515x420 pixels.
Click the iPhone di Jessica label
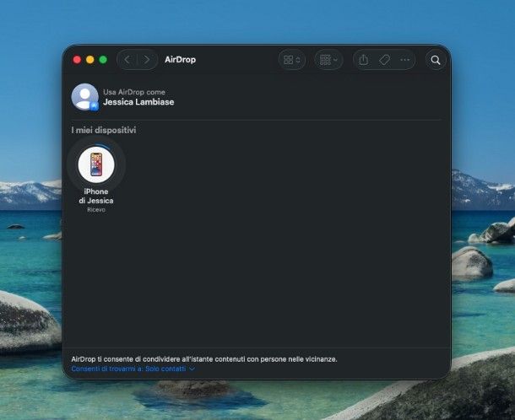click(96, 196)
